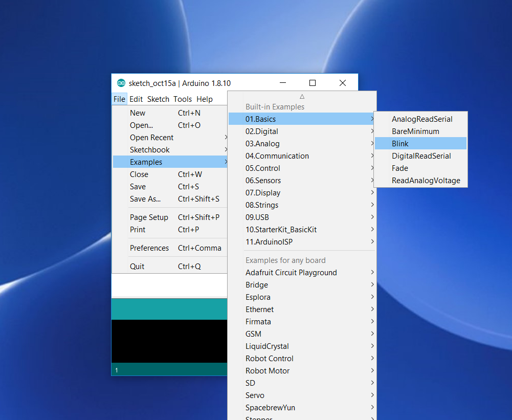The width and height of the screenshot is (512, 420).
Task: Open the Fade example sketch
Action: point(420,168)
